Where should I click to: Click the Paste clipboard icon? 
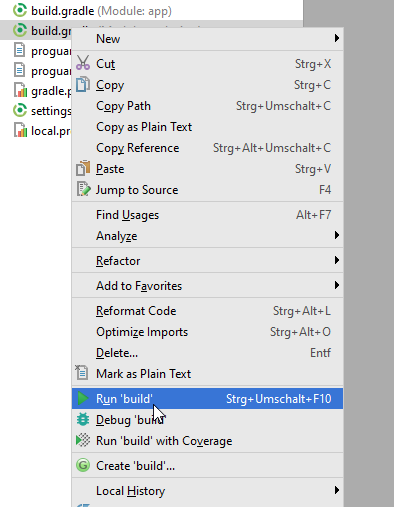click(x=83, y=168)
